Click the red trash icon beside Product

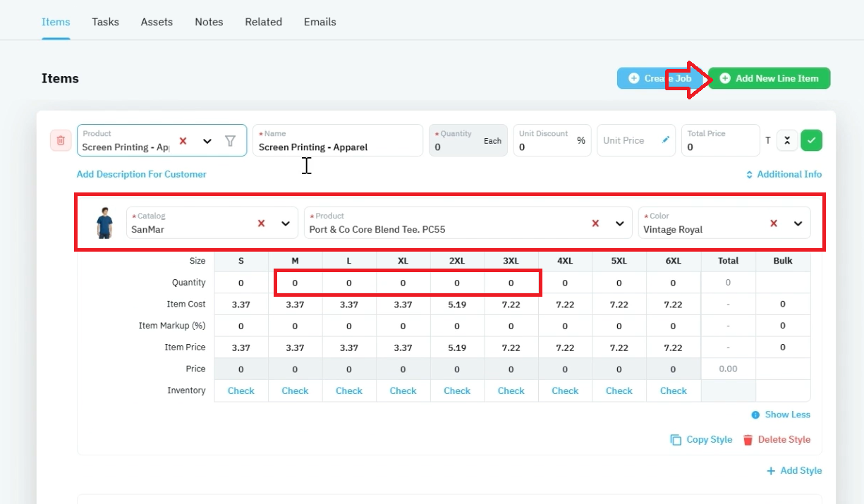click(61, 140)
